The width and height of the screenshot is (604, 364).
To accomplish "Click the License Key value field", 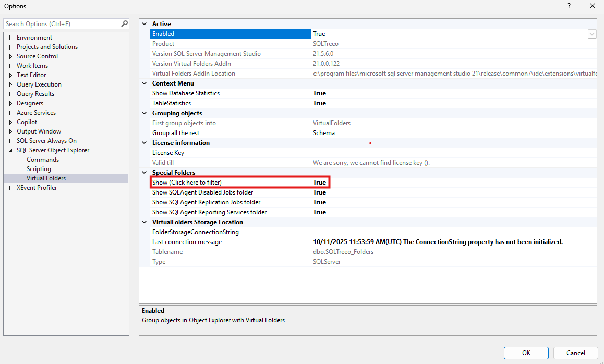I will pos(453,153).
